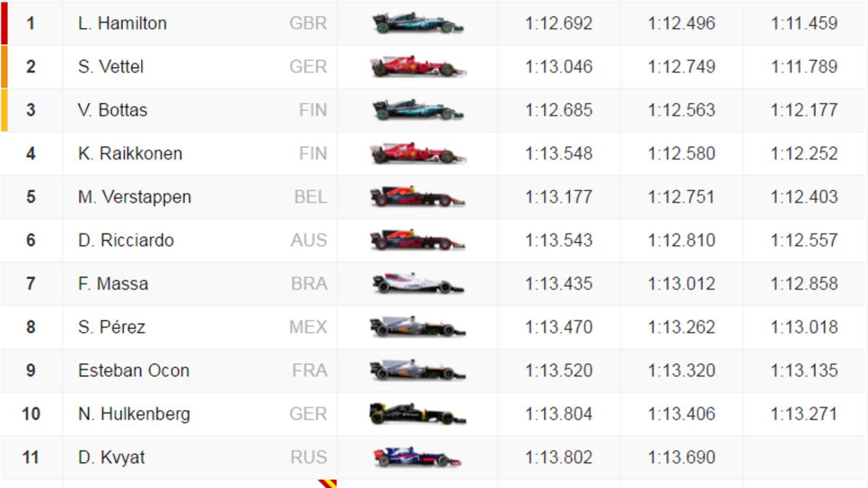Click the MEX country code for Pérez
The image size is (868, 488).
[x=308, y=327]
